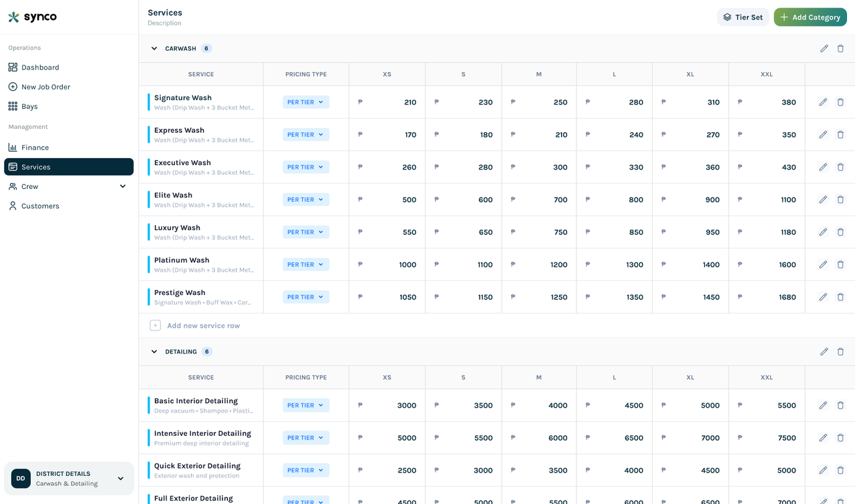
Task: Delete the Intensive Interior Detailing row
Action: coord(840,438)
